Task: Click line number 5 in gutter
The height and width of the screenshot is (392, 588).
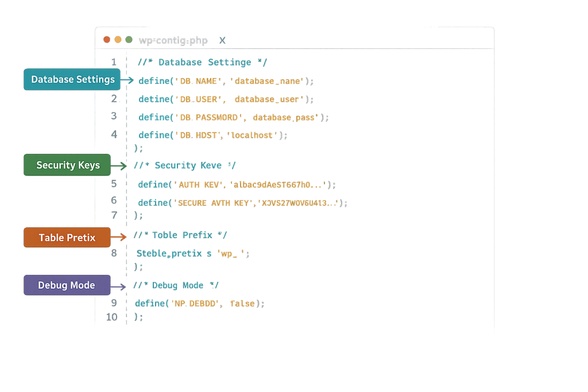Action: coord(114,184)
